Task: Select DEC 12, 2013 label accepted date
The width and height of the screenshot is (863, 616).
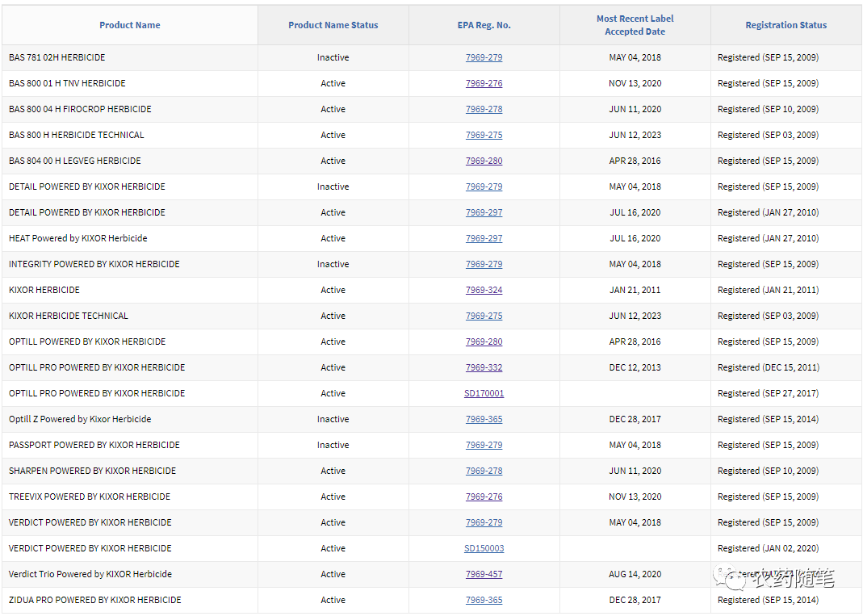Action: click(635, 367)
